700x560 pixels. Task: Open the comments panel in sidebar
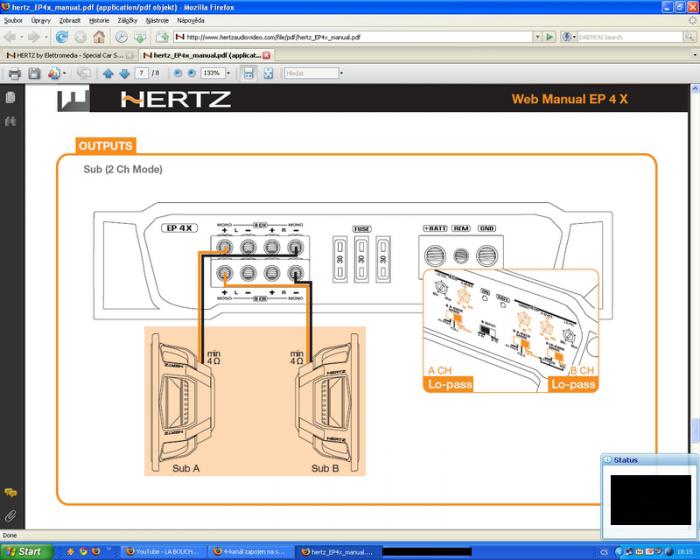[x=11, y=493]
